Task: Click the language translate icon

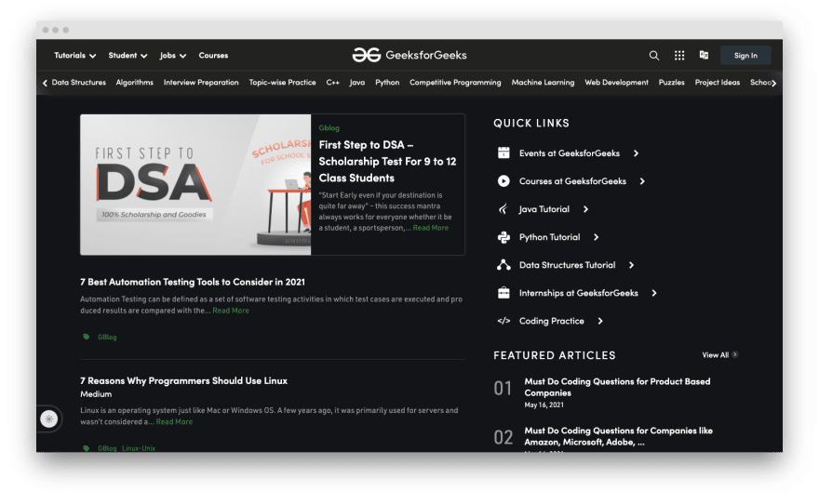Action: 705,55
